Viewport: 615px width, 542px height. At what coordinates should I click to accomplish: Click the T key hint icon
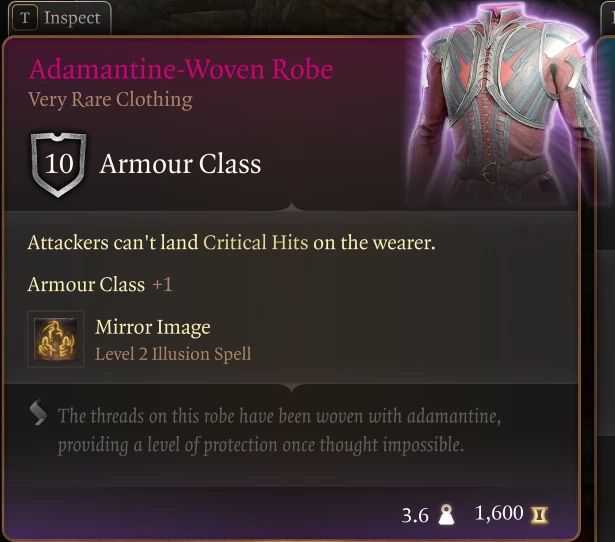click(x=25, y=18)
